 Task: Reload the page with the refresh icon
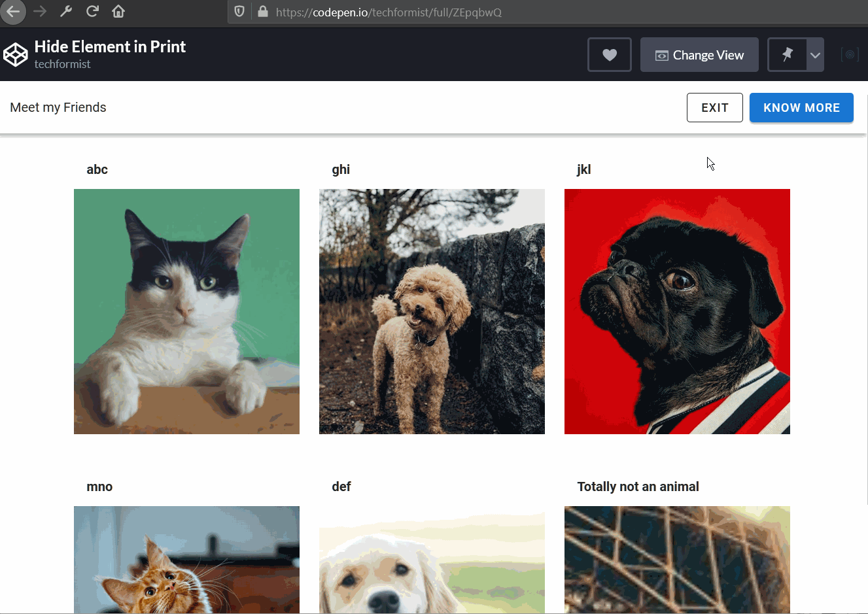92,11
